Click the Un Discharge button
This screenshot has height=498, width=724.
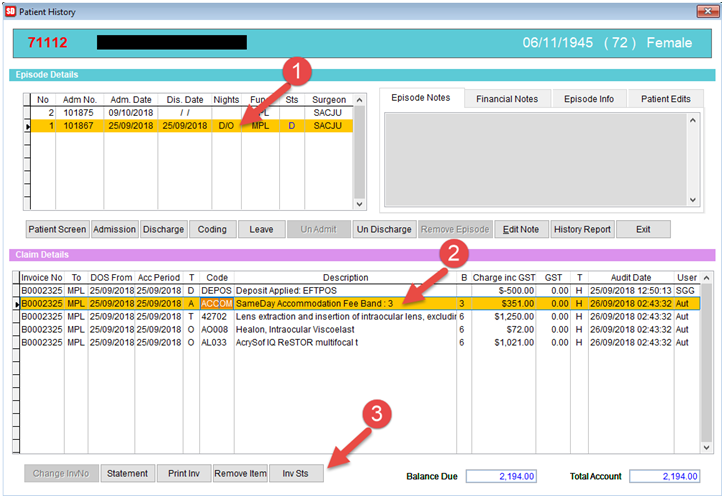pyautogui.click(x=384, y=229)
